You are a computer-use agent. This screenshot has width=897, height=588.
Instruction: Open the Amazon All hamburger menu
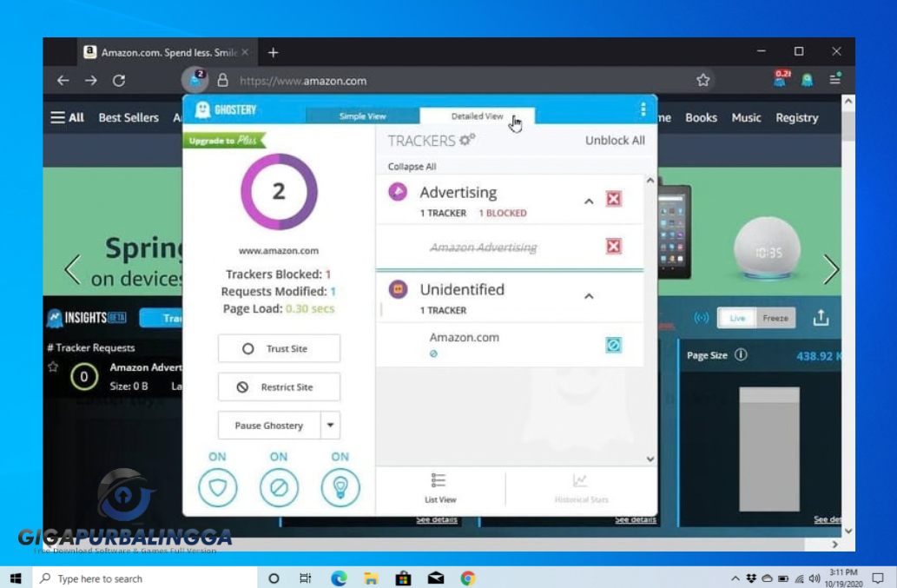coord(67,118)
